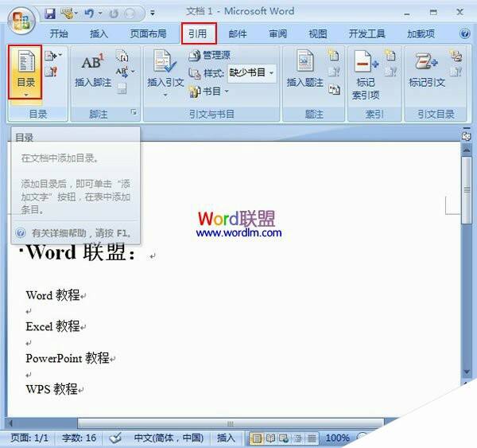Undo the last action

89,13
